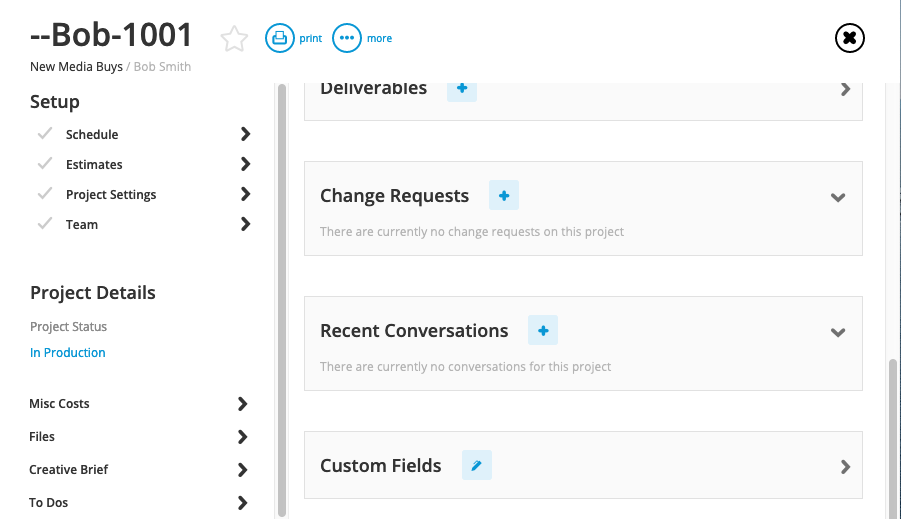Add a change request with plus icon

click(504, 195)
